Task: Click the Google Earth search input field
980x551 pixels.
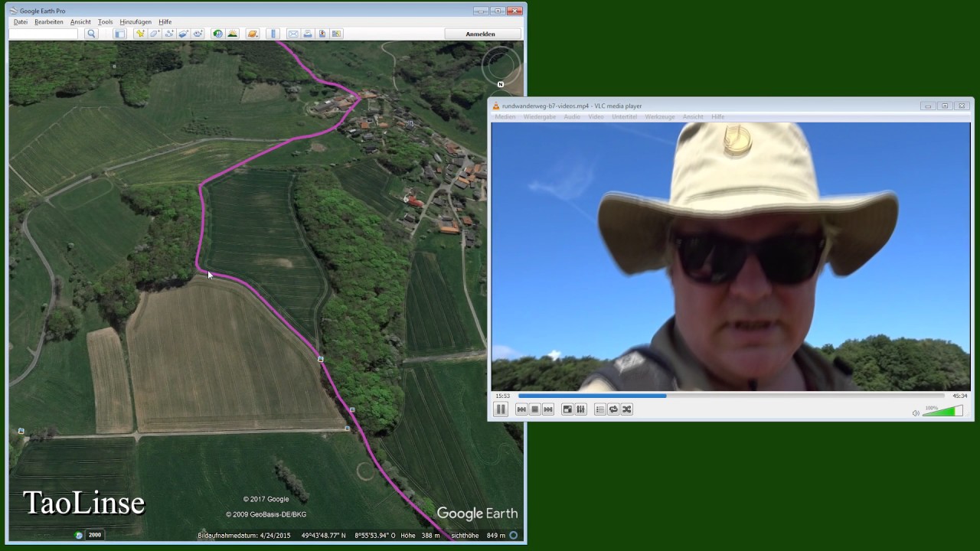Action: [x=44, y=34]
